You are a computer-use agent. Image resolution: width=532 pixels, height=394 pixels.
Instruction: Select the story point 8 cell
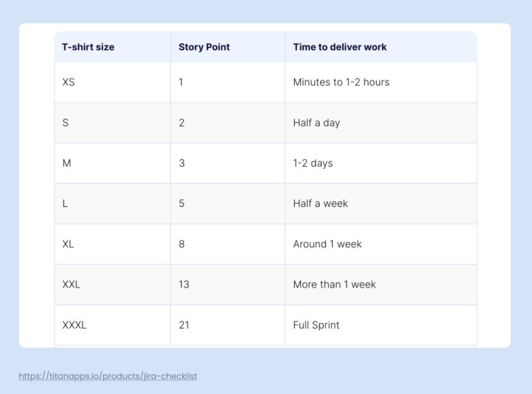(x=182, y=244)
